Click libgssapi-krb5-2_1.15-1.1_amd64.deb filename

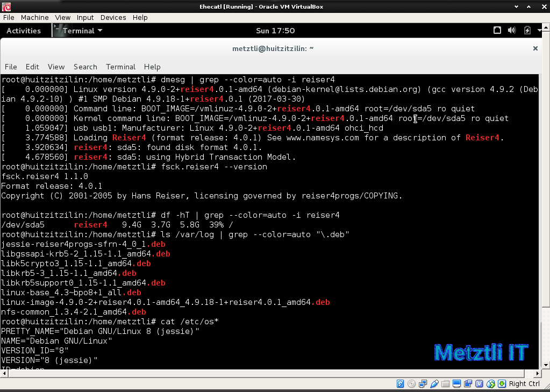[x=85, y=254]
